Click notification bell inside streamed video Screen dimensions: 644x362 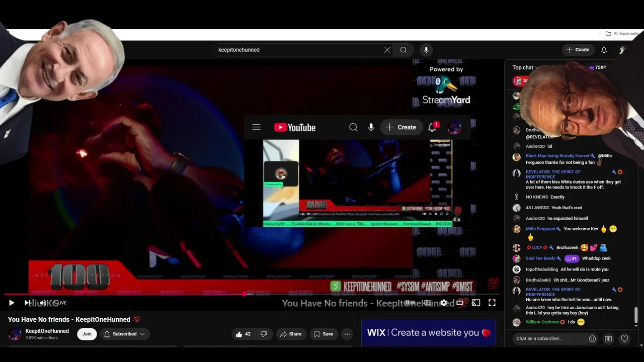432,127
